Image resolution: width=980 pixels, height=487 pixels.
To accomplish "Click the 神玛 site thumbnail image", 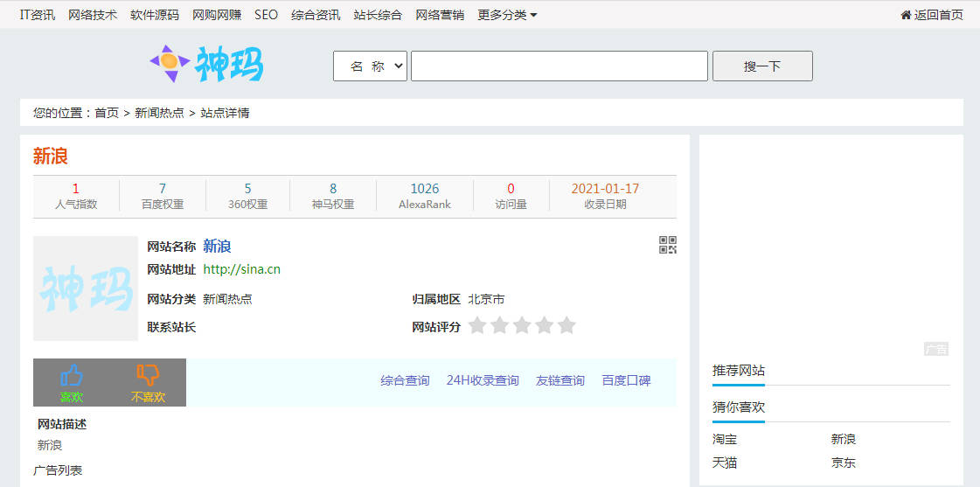I will 86,289.
